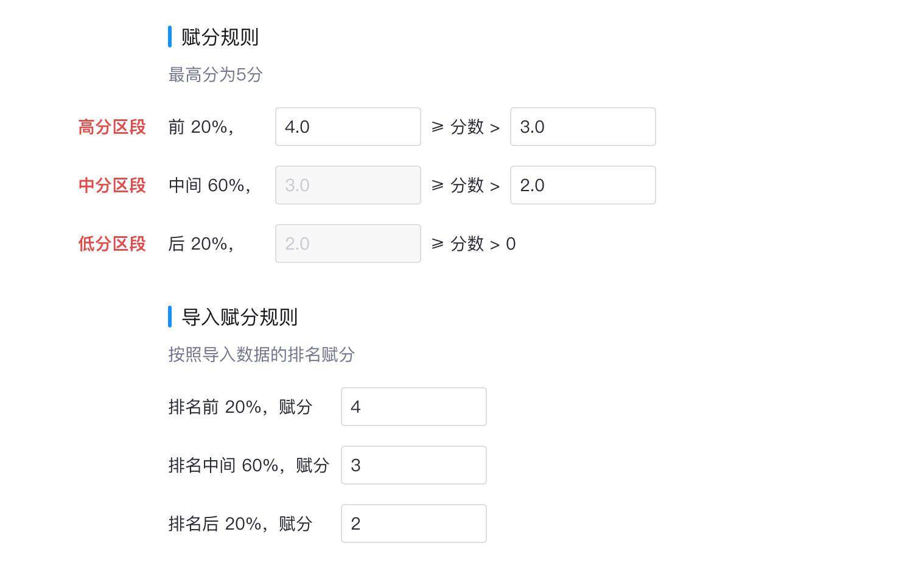Focus the 排名前 20% 赋分 input field

click(413, 407)
